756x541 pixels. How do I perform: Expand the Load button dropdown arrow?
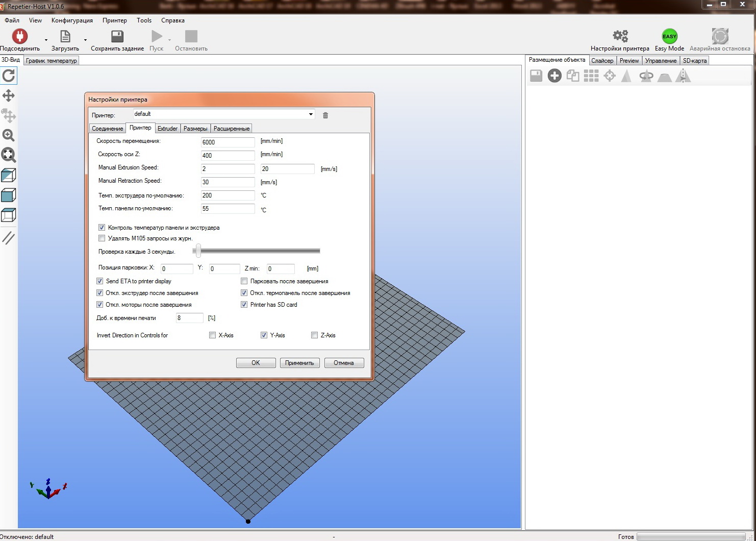click(x=85, y=40)
